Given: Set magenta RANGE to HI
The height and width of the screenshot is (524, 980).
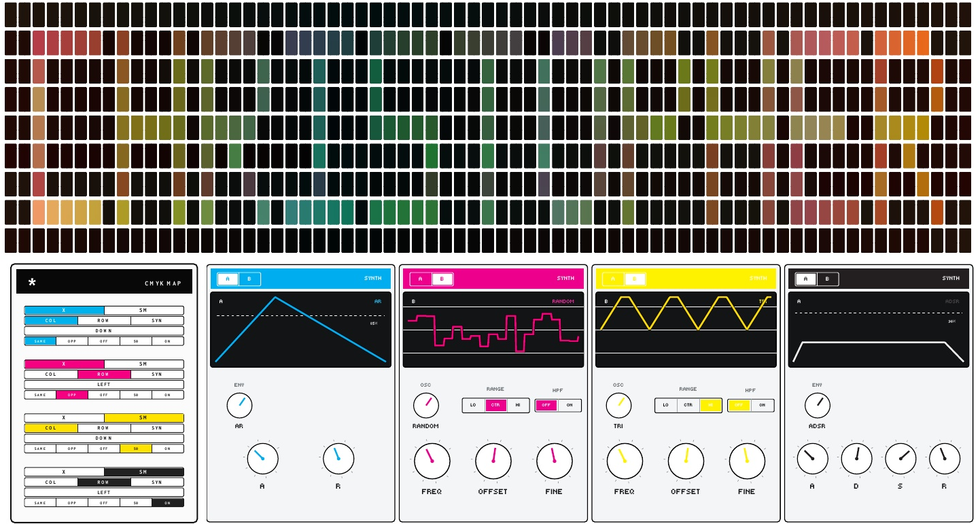Looking at the screenshot, I should [518, 405].
